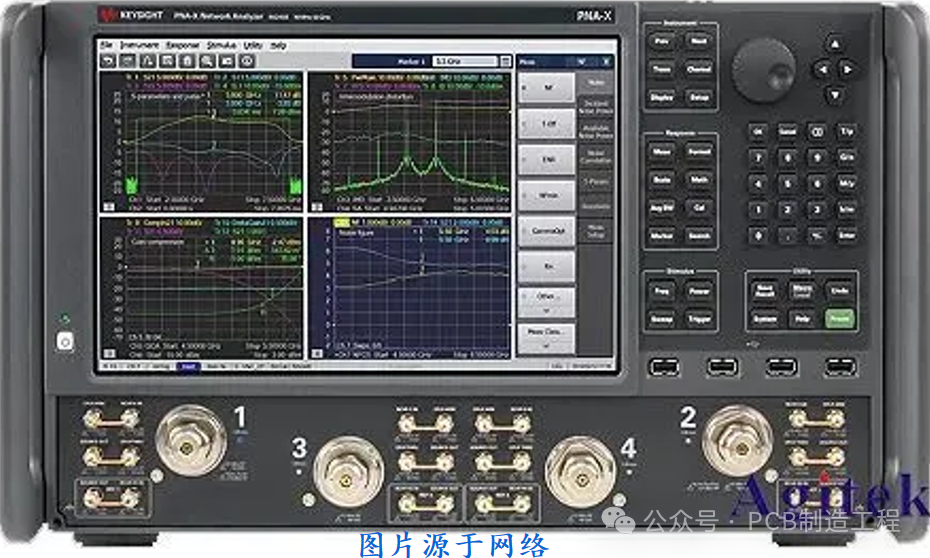Click the keypad Cancel key
930x558 pixels.
(787, 132)
